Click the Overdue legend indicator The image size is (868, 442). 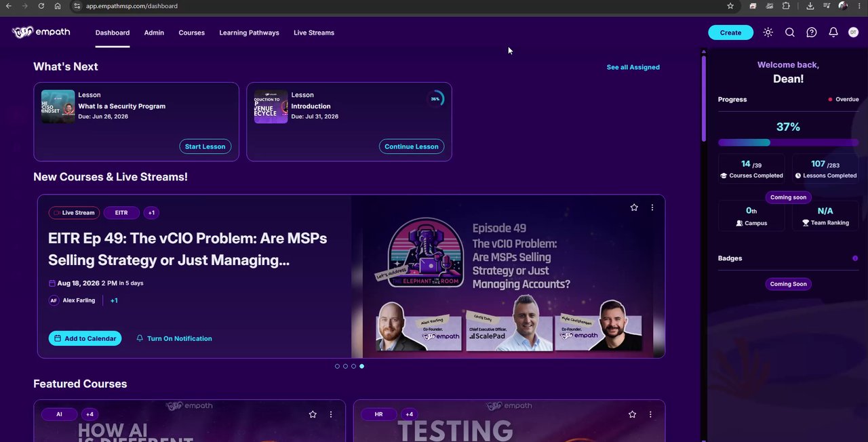(x=843, y=100)
